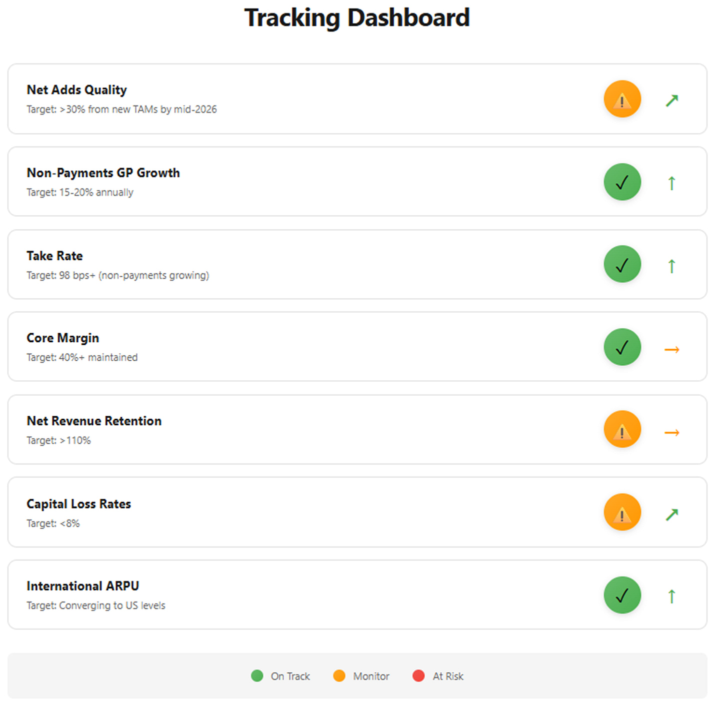Toggle the On Track status filter

280,676
